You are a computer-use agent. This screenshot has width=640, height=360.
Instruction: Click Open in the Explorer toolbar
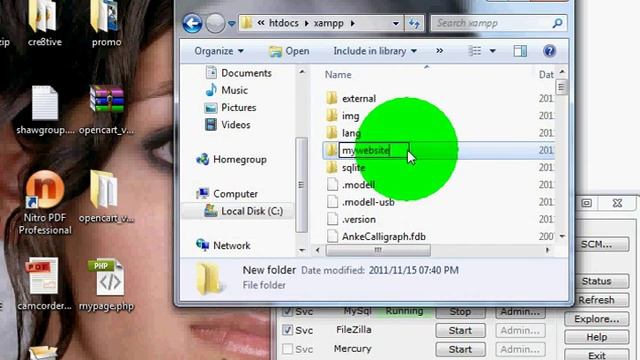[289, 51]
